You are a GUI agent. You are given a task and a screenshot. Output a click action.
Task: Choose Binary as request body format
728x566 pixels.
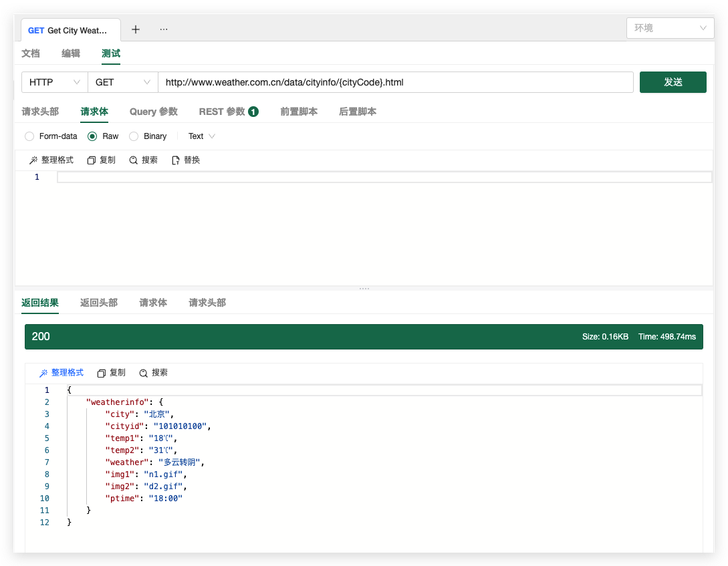pyautogui.click(x=133, y=136)
